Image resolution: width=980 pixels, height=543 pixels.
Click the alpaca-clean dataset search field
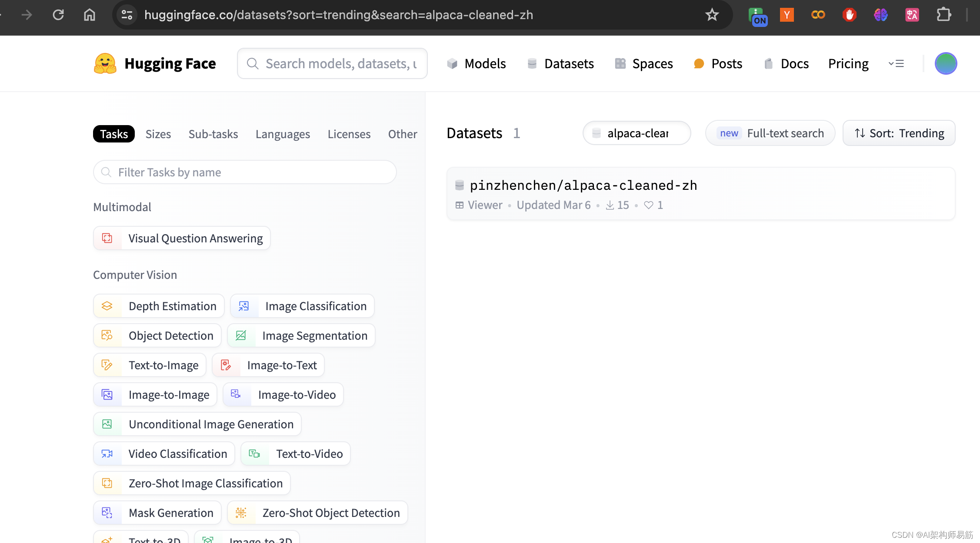pyautogui.click(x=637, y=133)
